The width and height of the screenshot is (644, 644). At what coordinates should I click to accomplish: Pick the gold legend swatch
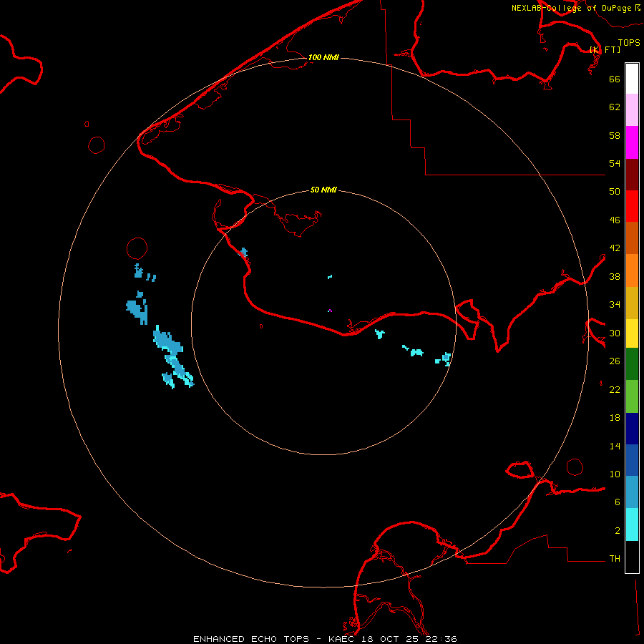[x=632, y=303]
